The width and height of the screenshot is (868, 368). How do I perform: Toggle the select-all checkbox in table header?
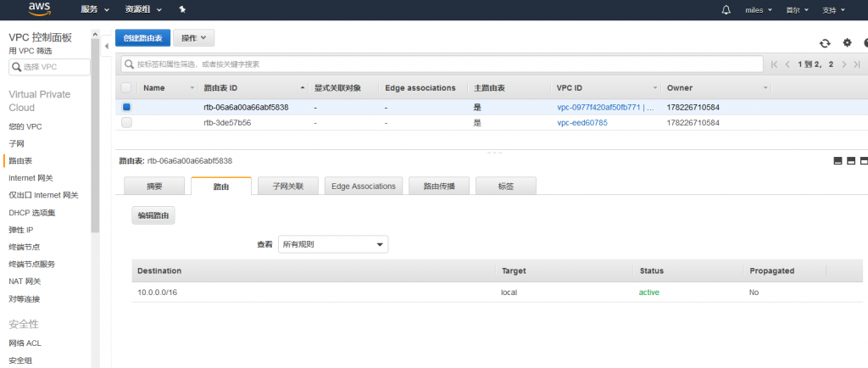click(126, 88)
